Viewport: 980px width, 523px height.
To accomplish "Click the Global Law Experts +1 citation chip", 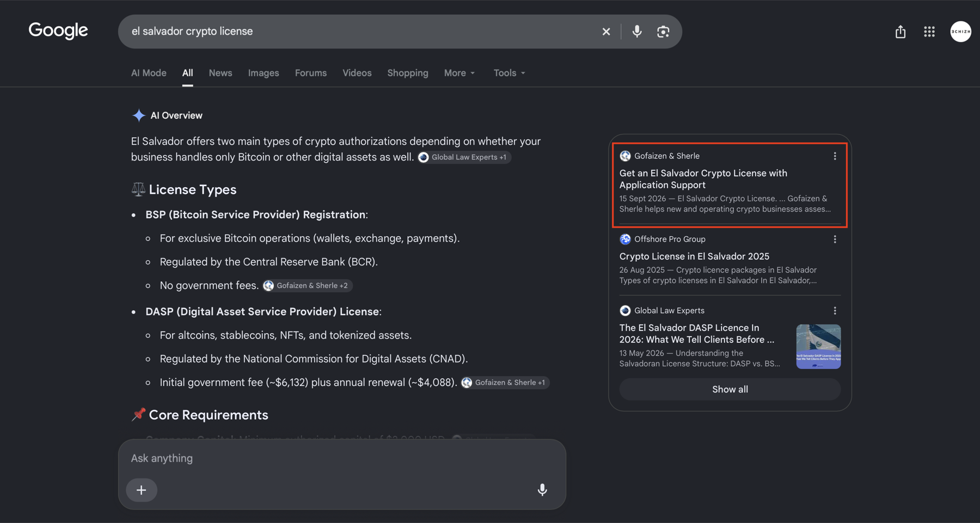I will (x=464, y=157).
